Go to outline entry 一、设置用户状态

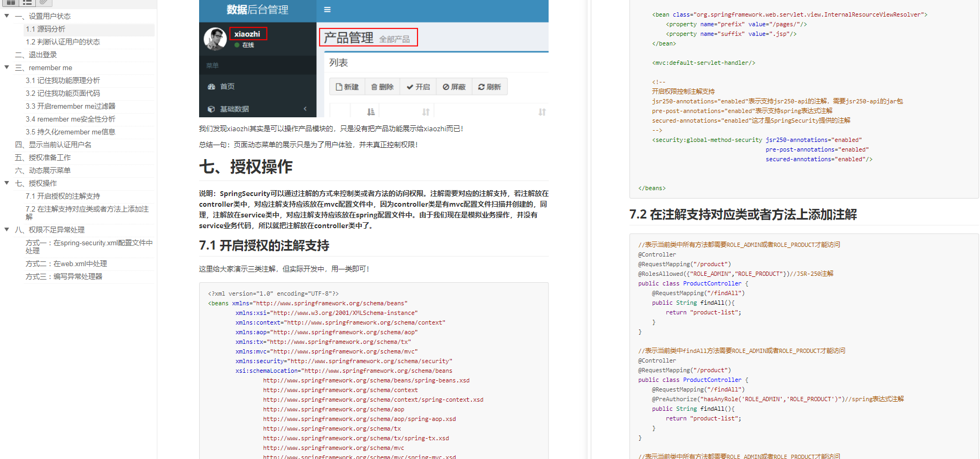click(x=43, y=16)
